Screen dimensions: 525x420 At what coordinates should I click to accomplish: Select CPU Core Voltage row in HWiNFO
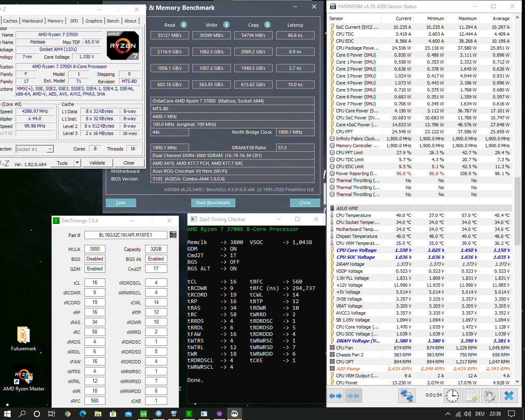coord(420,250)
